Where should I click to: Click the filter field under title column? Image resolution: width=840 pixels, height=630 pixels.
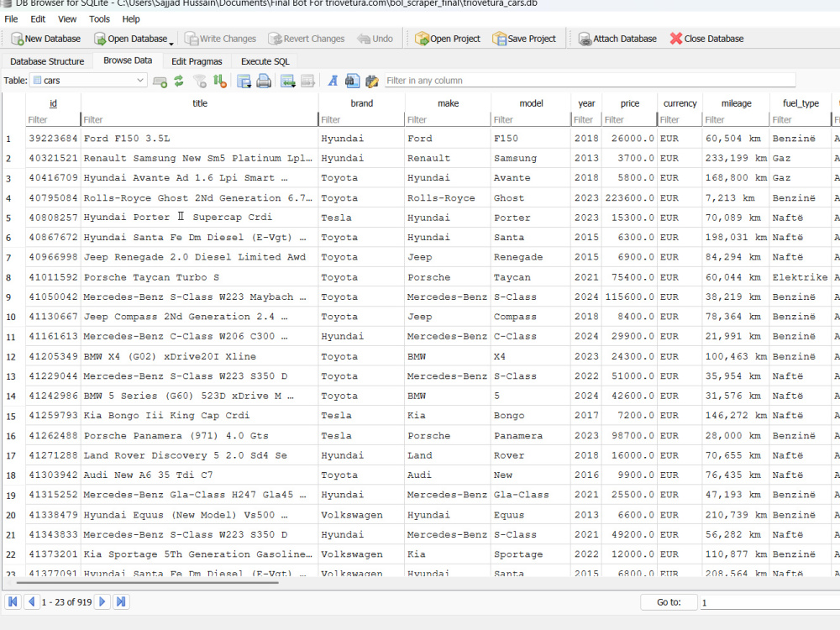pyautogui.click(x=199, y=119)
